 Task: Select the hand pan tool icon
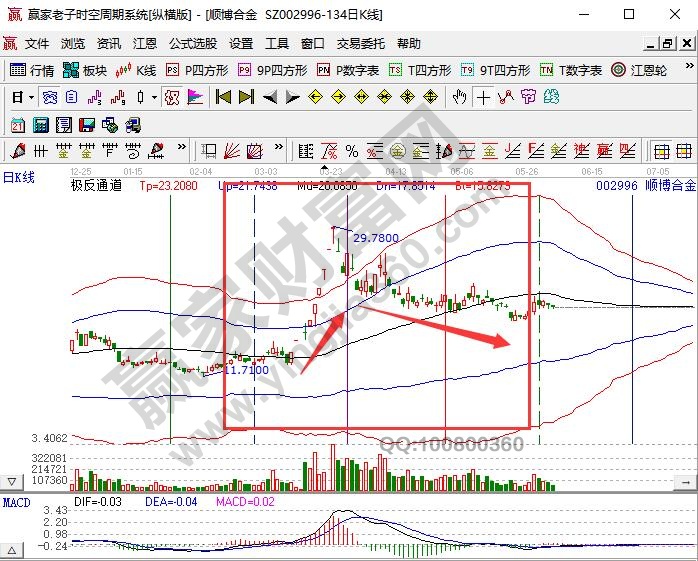(x=459, y=97)
